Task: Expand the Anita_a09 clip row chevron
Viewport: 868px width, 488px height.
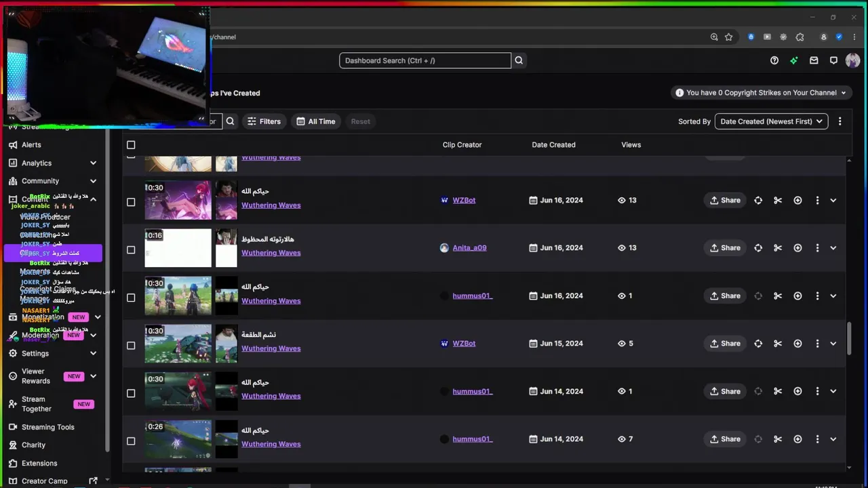Action: 833,248
